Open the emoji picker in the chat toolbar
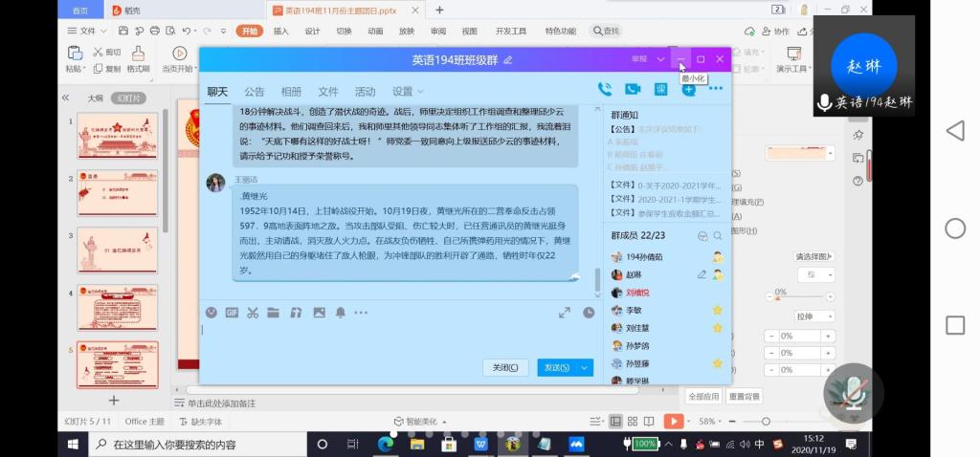This screenshot has height=457, width=980. pyautogui.click(x=212, y=313)
